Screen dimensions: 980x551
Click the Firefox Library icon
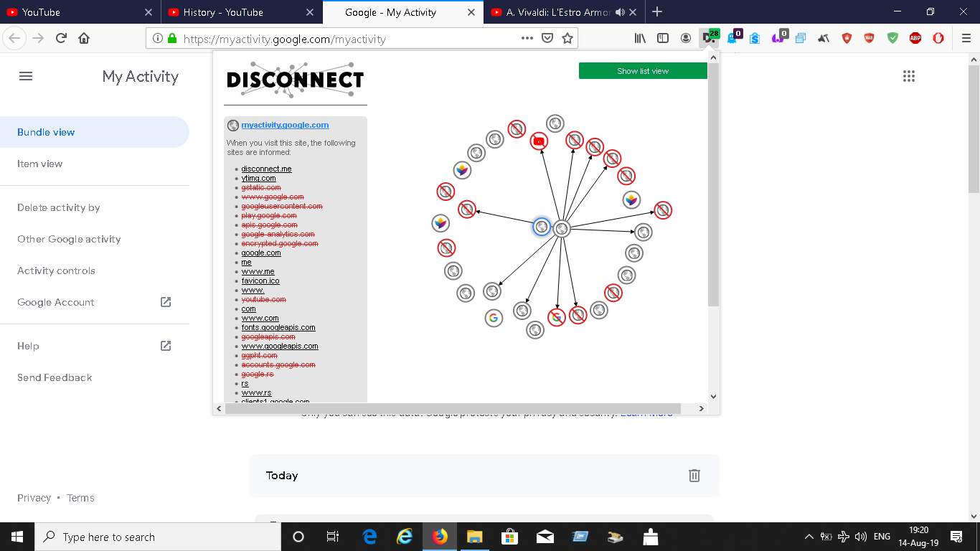pos(640,39)
